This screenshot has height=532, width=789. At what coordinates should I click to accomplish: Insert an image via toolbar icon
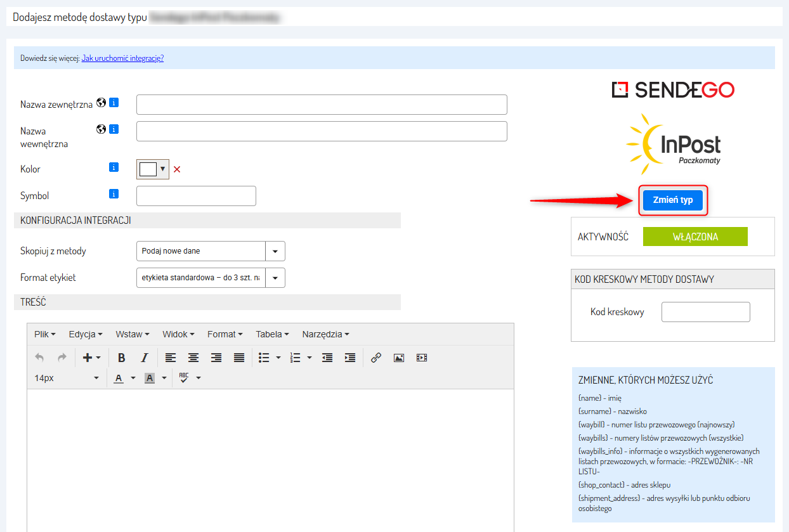[398, 358]
